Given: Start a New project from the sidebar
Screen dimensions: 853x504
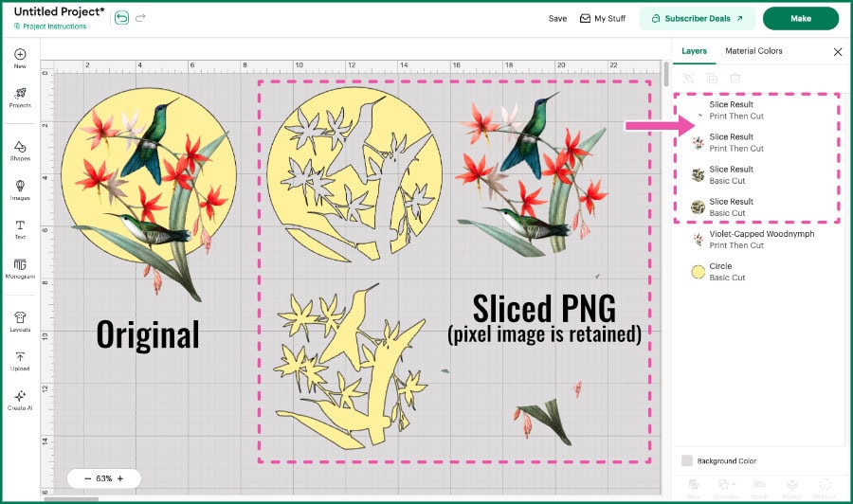Looking at the screenshot, I should click(x=20, y=58).
